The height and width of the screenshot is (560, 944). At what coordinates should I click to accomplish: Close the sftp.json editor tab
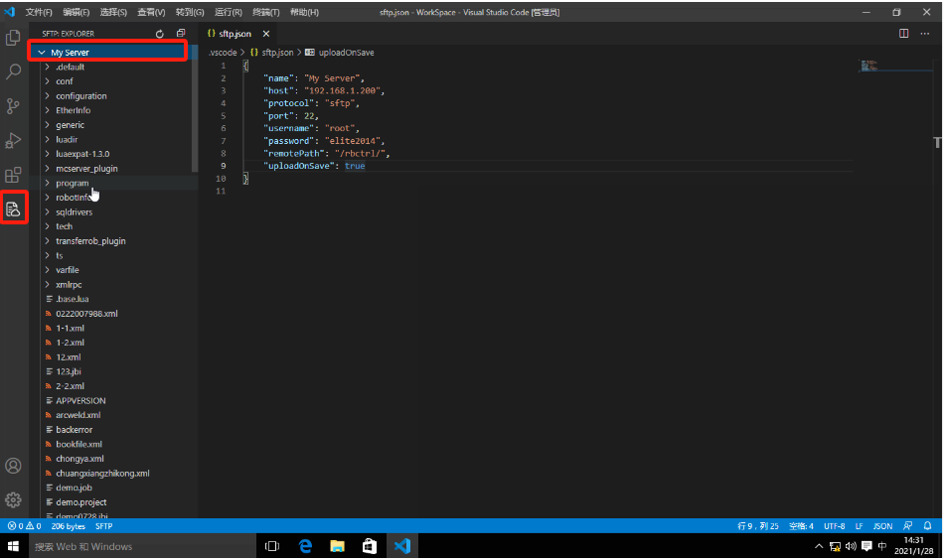pos(265,34)
